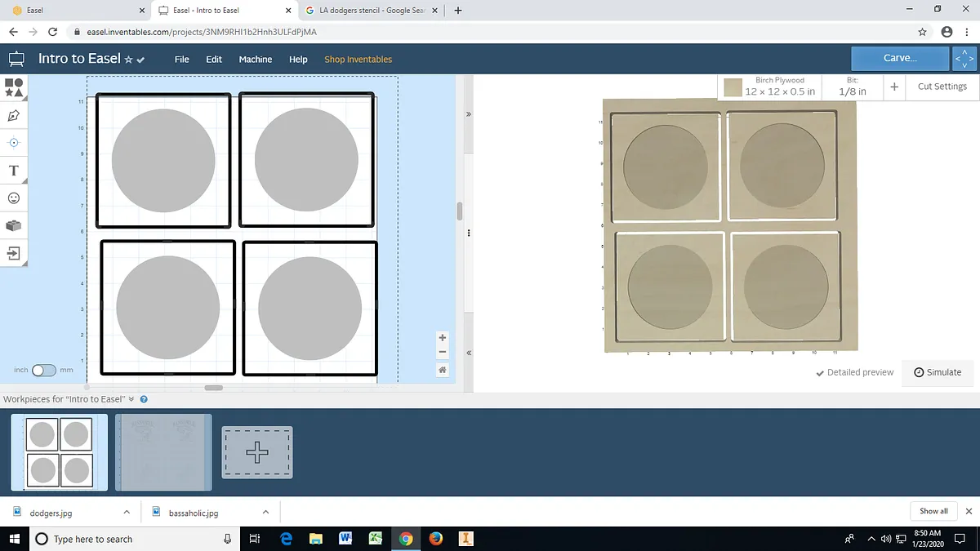Open a new browser tab
Viewport: 980px width, 551px height.
click(458, 11)
